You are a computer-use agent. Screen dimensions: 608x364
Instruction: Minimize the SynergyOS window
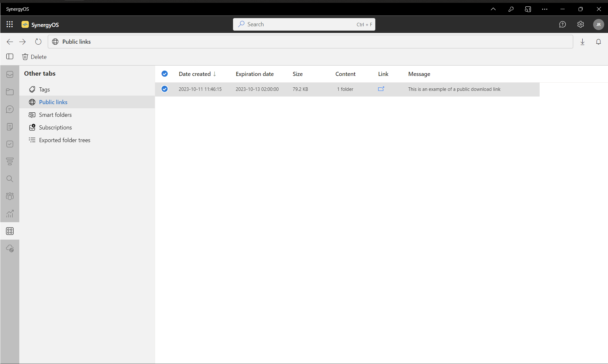[x=562, y=9]
